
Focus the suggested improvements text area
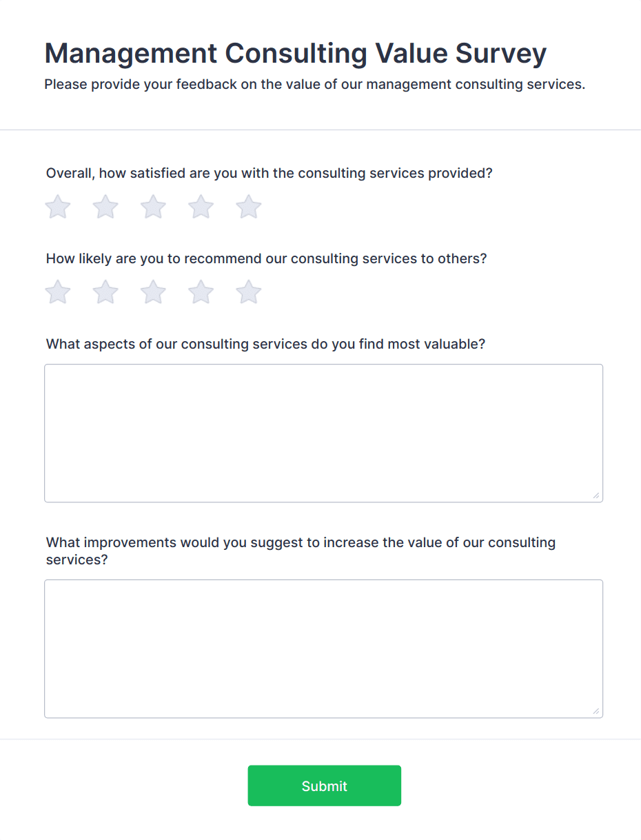click(x=323, y=648)
